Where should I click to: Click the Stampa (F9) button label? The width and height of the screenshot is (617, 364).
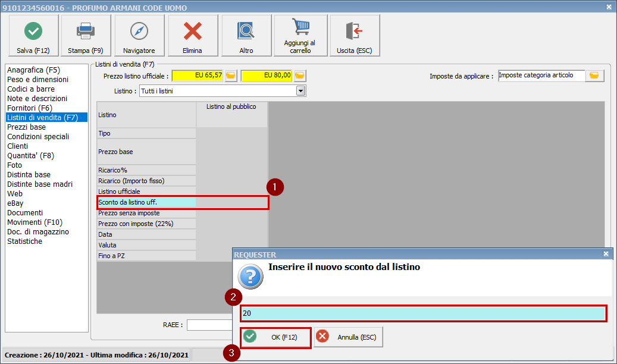point(86,51)
